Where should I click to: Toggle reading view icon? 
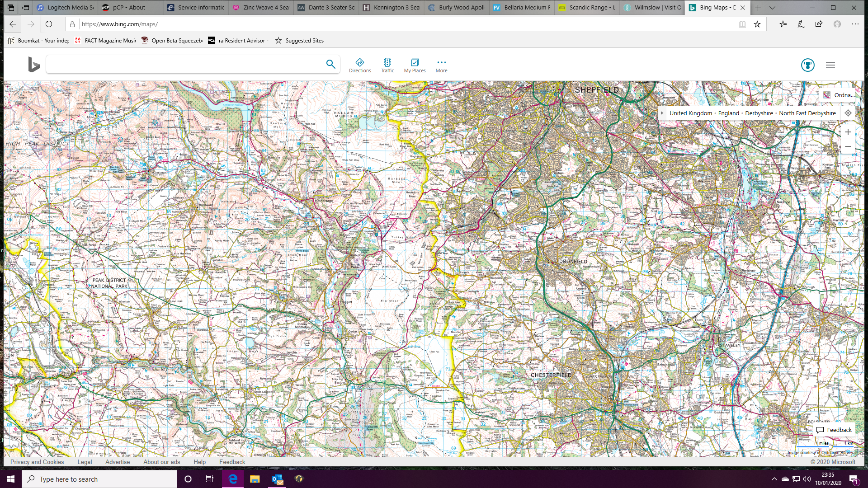pyautogui.click(x=742, y=24)
